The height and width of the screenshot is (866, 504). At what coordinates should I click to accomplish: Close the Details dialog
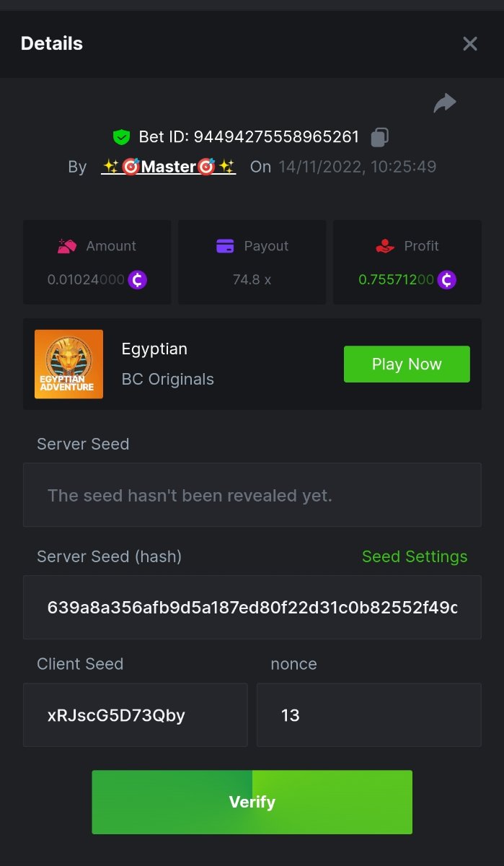point(470,44)
